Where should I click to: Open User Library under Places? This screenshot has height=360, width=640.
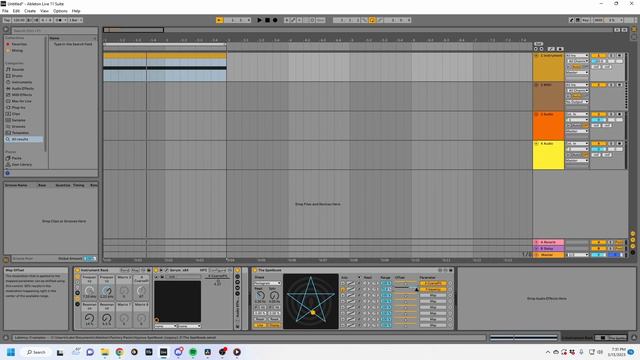21,164
